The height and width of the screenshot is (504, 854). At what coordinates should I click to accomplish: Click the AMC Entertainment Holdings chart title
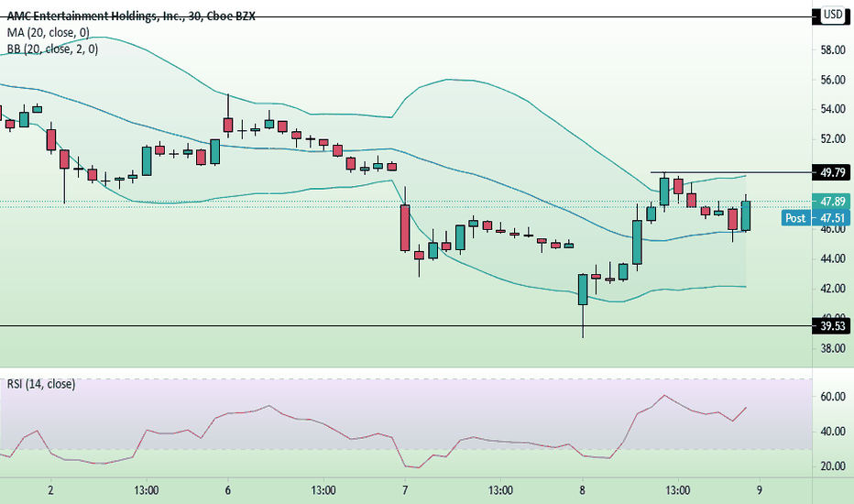131,16
